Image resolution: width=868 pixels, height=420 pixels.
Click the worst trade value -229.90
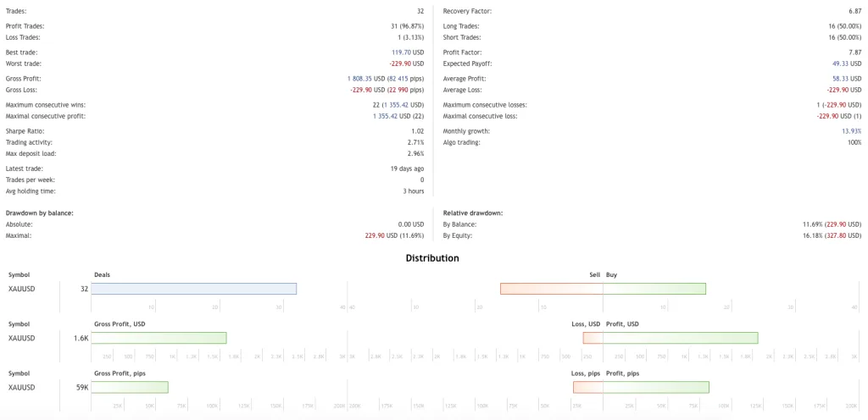400,64
